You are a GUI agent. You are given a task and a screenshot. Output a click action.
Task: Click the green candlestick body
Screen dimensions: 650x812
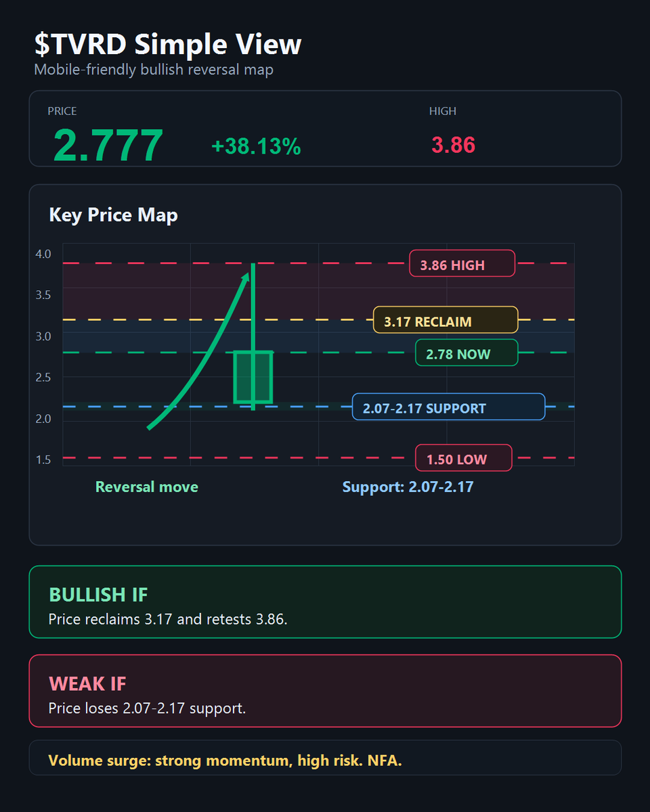click(253, 377)
